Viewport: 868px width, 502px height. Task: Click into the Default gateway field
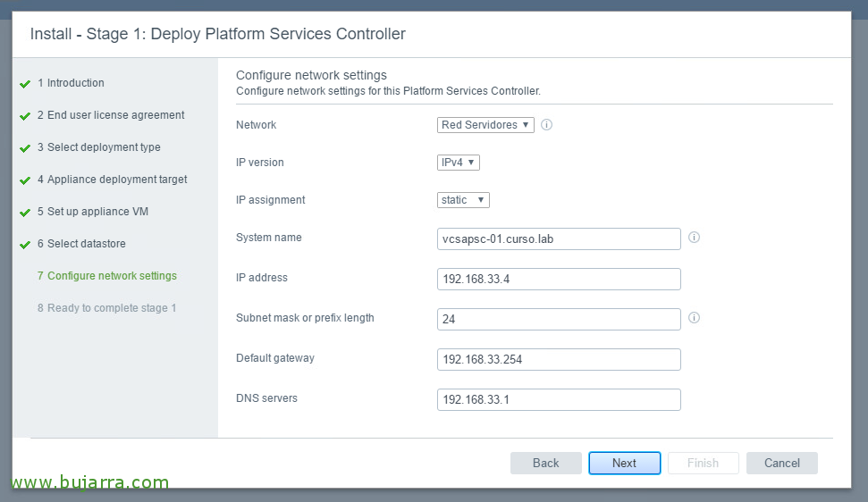click(559, 359)
